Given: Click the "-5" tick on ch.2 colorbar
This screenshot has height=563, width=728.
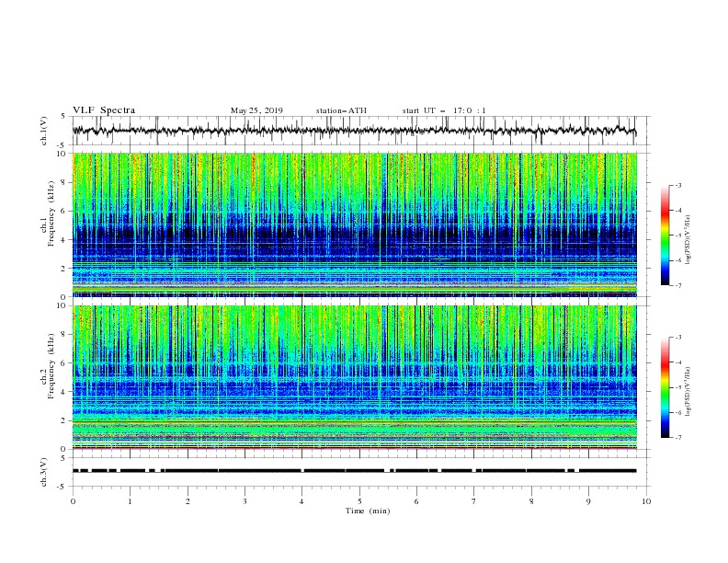Looking at the screenshot, I should [x=677, y=387].
